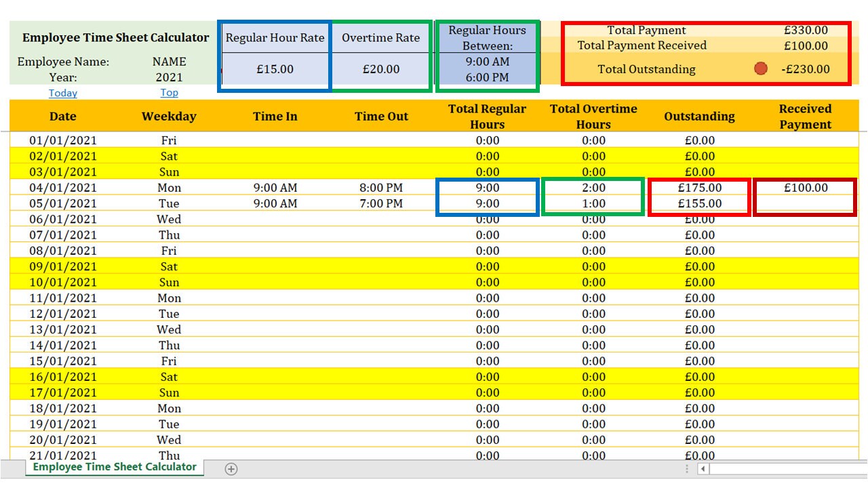Select the Outstanding £175.00 cell
This screenshot has width=868, height=488.
(x=699, y=188)
